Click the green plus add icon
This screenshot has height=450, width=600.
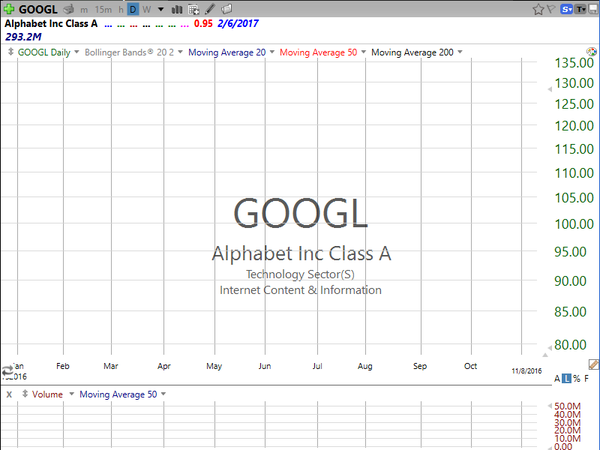click(8, 9)
